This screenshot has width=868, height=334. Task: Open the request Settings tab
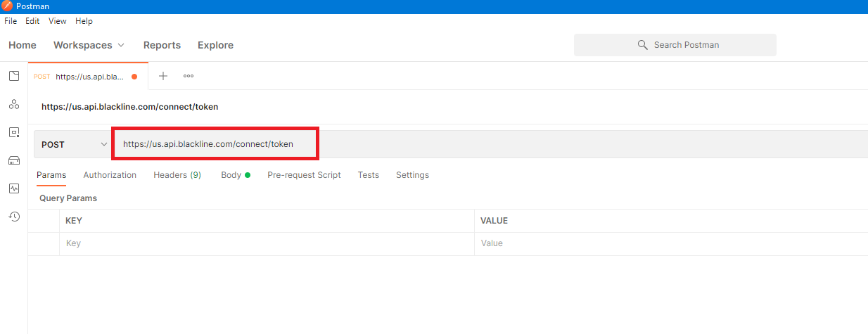tap(412, 175)
